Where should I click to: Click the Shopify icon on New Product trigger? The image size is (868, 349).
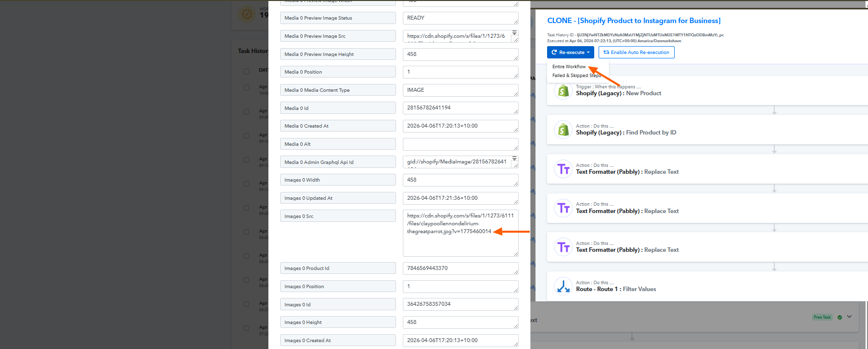[x=563, y=91]
